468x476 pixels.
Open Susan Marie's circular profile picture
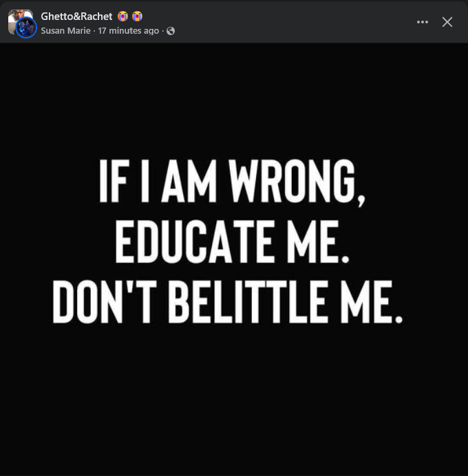pos(26,28)
